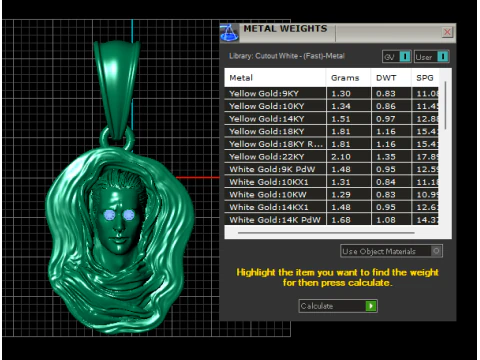Viewport: 480px width, 360px height.
Task: Click the horizontal scrollbar below the table
Action: (326, 233)
